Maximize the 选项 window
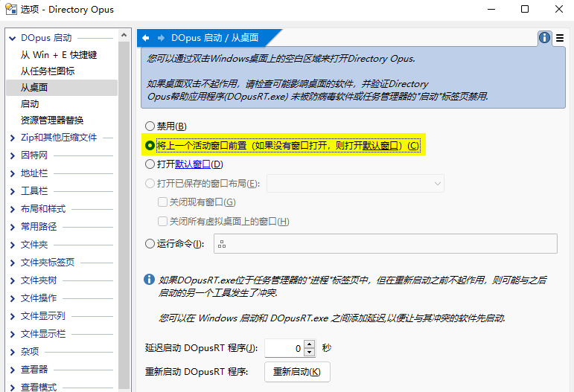The width and height of the screenshot is (574, 392). 525,9
